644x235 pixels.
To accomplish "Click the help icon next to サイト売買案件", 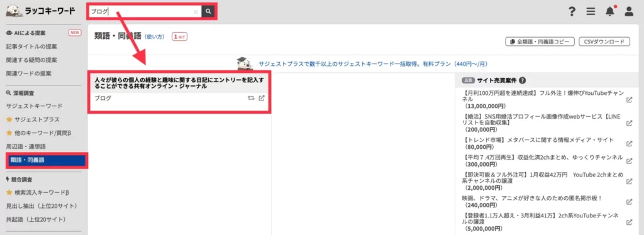I will [523, 81].
